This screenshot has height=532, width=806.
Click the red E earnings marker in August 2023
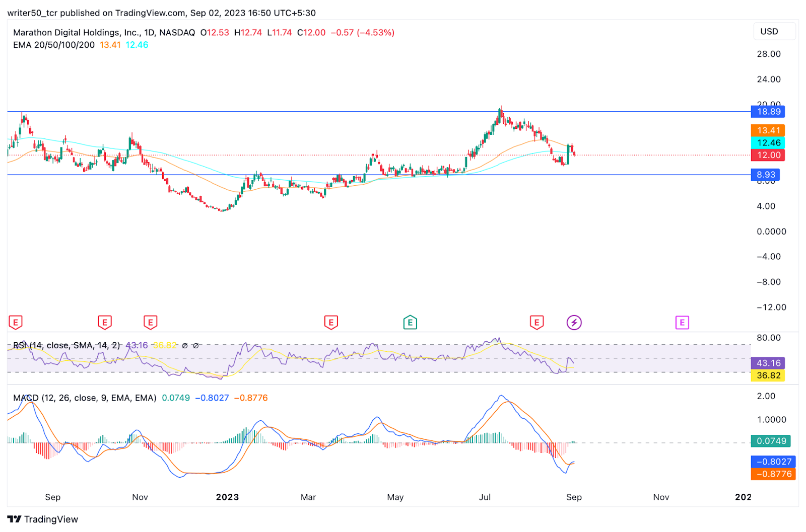[536, 322]
